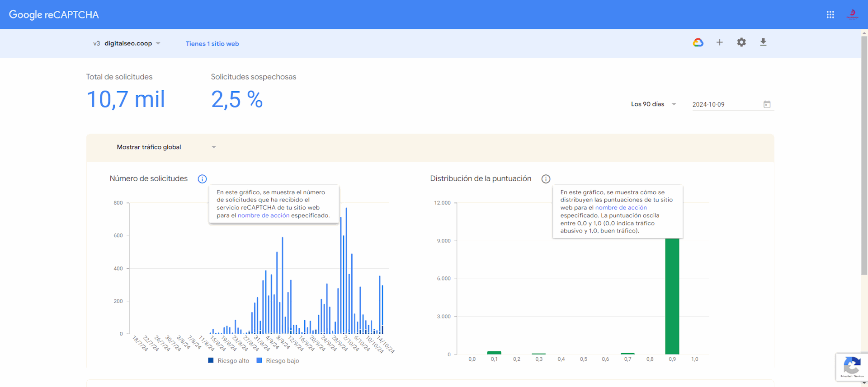The width and height of the screenshot is (868, 387).
Task: Click the Google Cloud logo icon
Action: click(x=698, y=42)
